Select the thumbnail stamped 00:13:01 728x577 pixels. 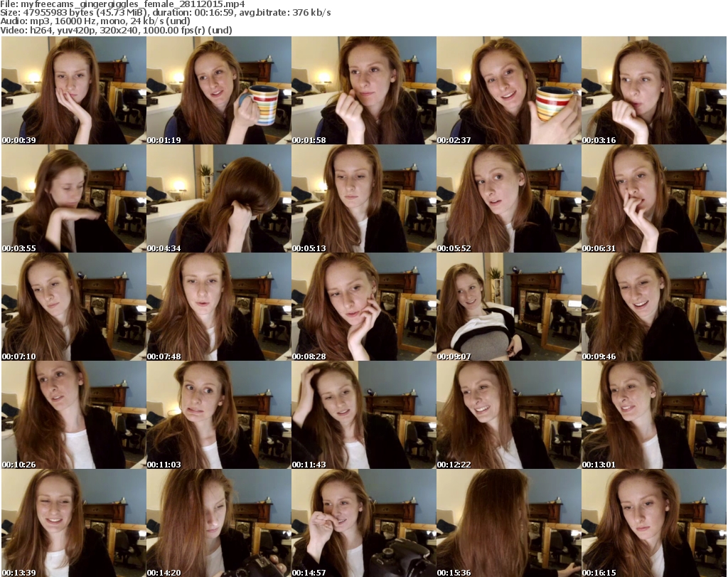(654, 415)
